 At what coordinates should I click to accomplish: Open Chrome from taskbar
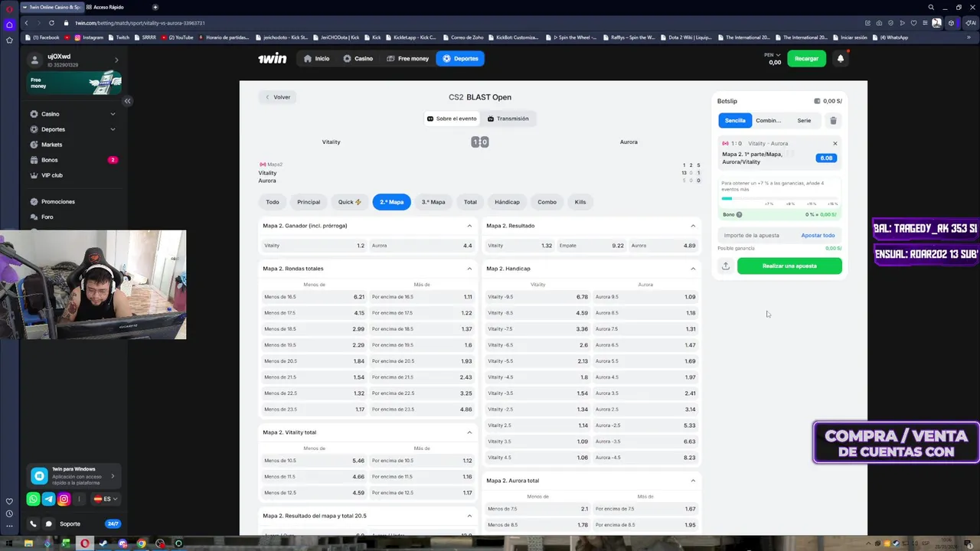pyautogui.click(x=142, y=543)
